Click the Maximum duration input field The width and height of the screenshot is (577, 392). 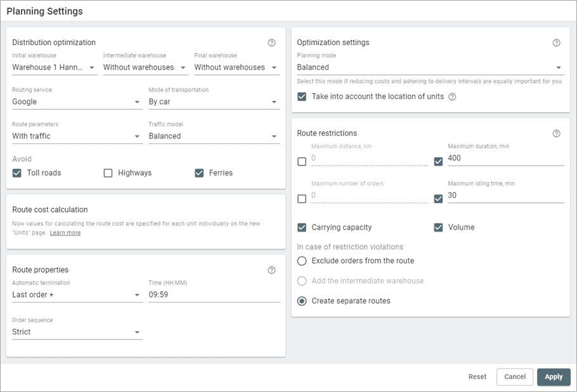tap(505, 158)
